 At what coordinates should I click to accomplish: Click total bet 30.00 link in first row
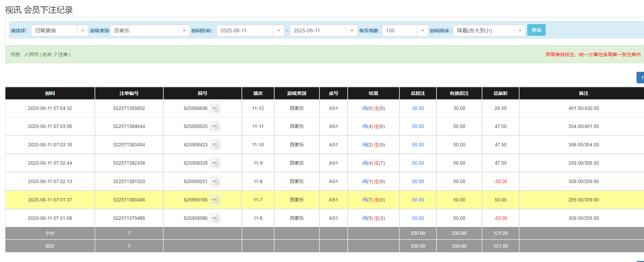click(418, 109)
